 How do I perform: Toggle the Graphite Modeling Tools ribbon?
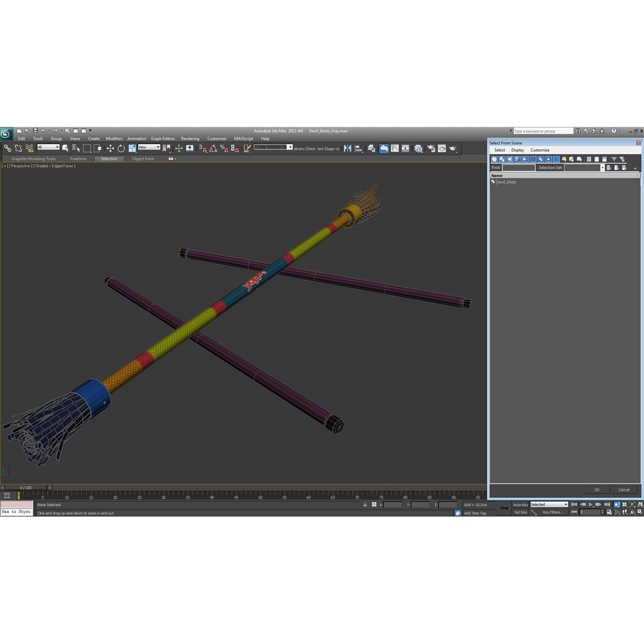[384, 148]
